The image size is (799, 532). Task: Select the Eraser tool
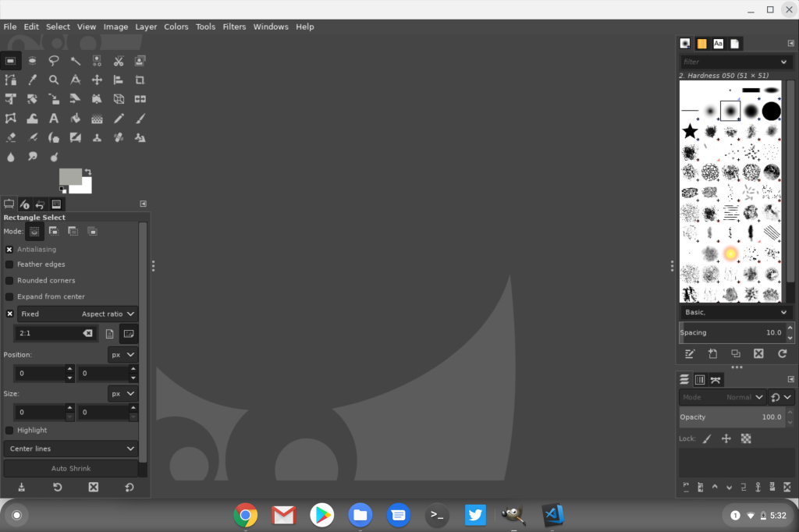[x=10, y=137]
